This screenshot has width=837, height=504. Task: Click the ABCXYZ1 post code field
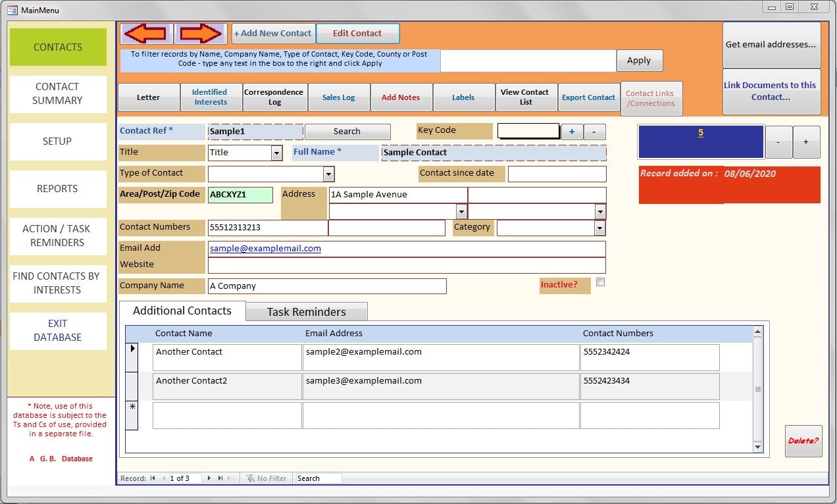[240, 195]
